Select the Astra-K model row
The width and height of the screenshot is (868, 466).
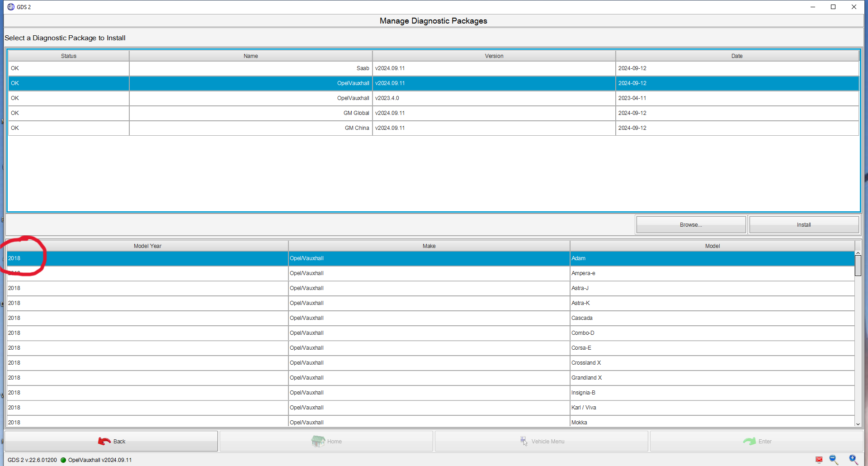431,303
